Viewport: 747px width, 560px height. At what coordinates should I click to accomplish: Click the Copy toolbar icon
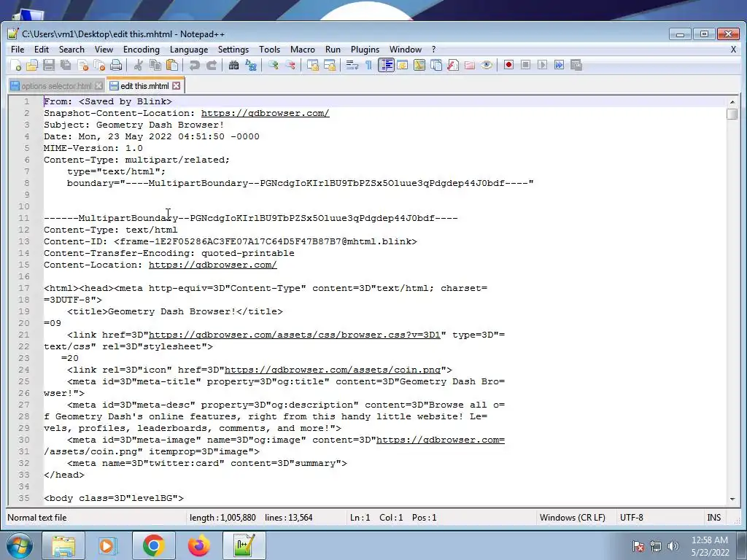pyautogui.click(x=155, y=65)
